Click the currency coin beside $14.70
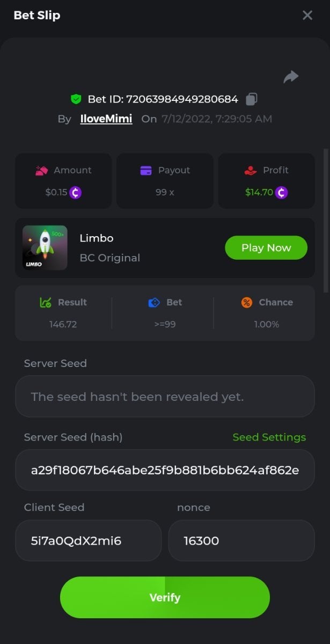Image resolution: width=330 pixels, height=644 pixels. pos(281,192)
